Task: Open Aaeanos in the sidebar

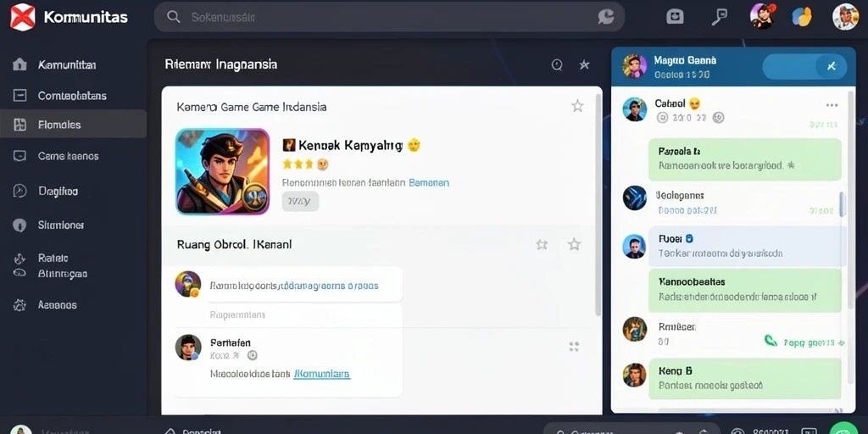Action: pos(57,304)
